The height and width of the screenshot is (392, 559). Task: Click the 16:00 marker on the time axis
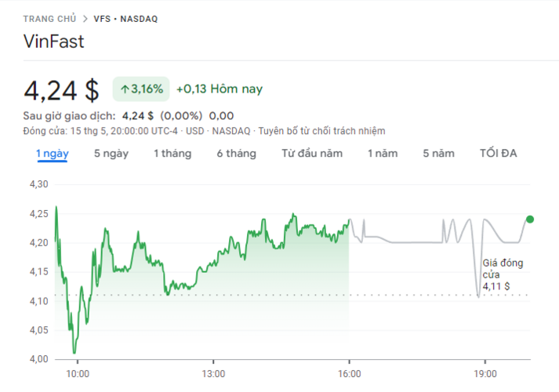pos(350,373)
